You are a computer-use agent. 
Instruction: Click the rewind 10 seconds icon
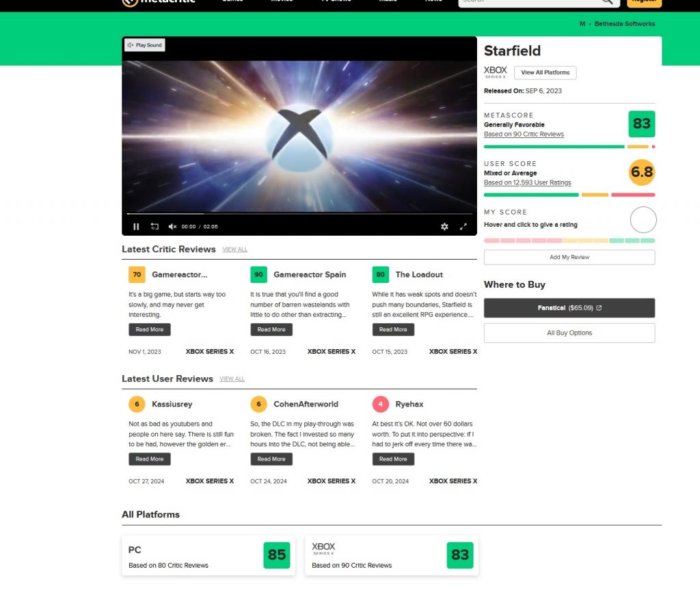pyautogui.click(x=154, y=226)
